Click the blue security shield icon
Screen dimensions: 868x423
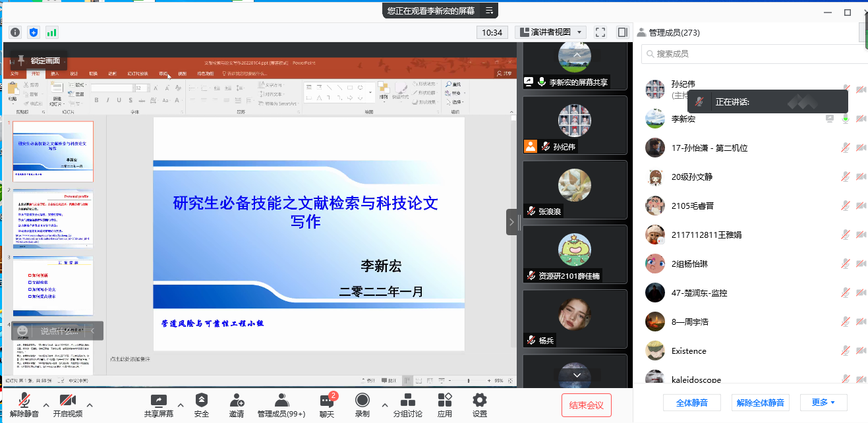[34, 32]
